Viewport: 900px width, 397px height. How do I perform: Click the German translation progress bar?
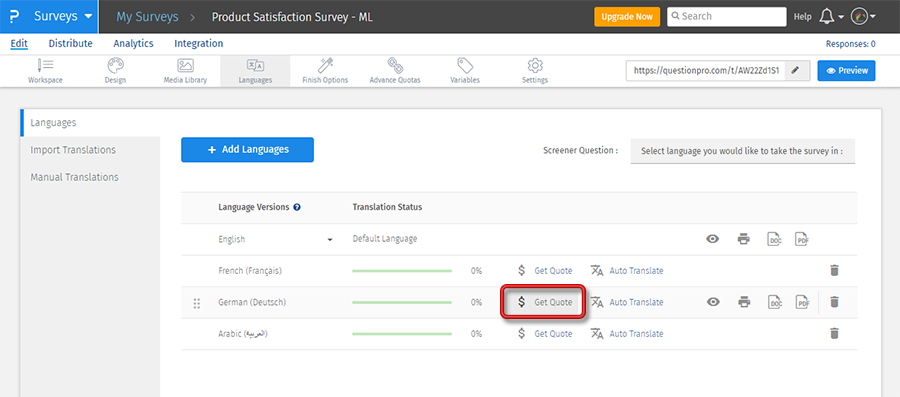point(402,302)
